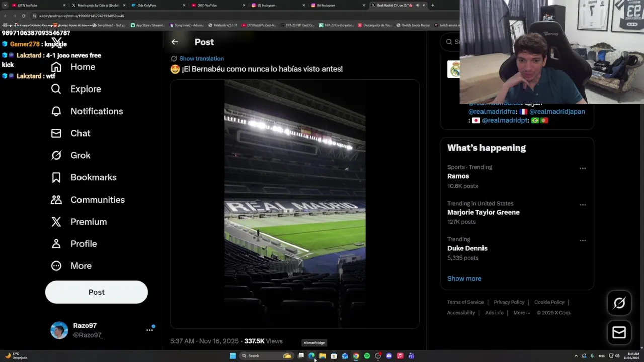
Task: Open the @realmadridfra mention
Action: 493,112
